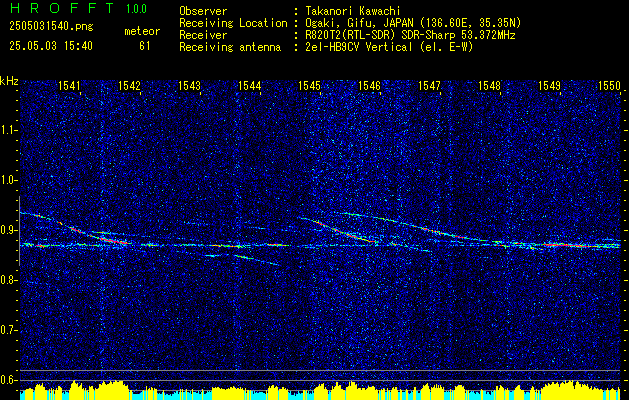Select the version number 1.0.0

136,8
